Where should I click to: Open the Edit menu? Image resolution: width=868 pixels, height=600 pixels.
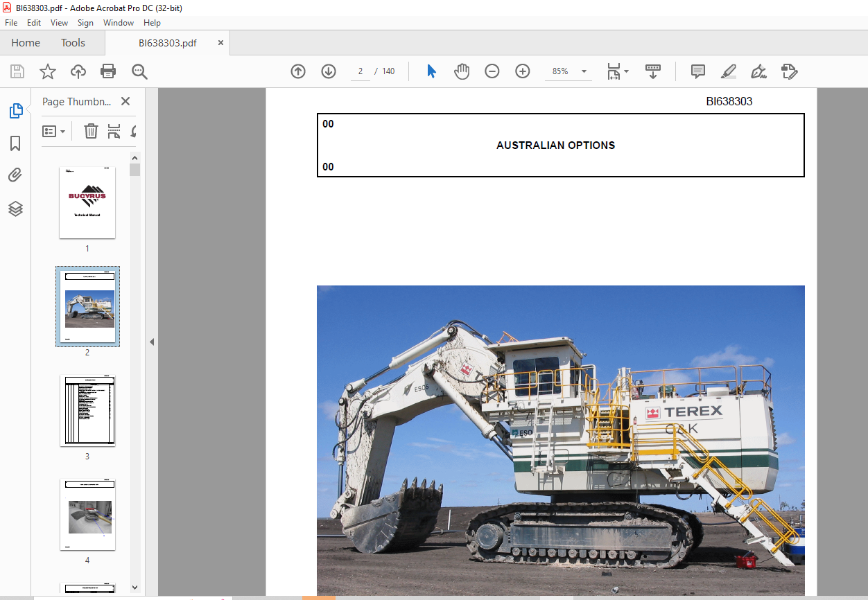tap(34, 23)
